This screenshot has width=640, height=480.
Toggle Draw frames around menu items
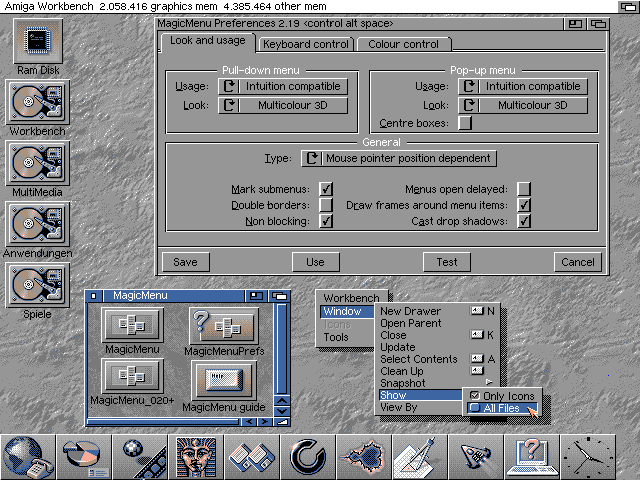(x=524, y=205)
